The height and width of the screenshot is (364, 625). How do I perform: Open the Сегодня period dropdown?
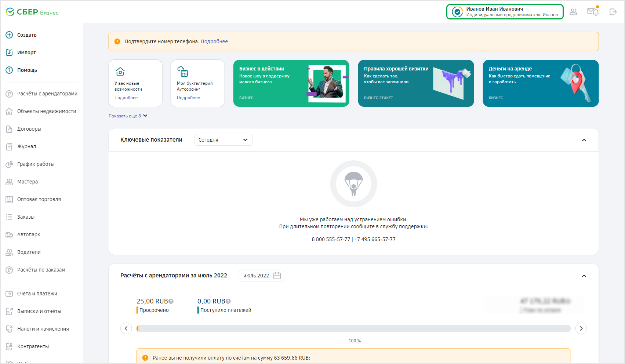(x=223, y=140)
